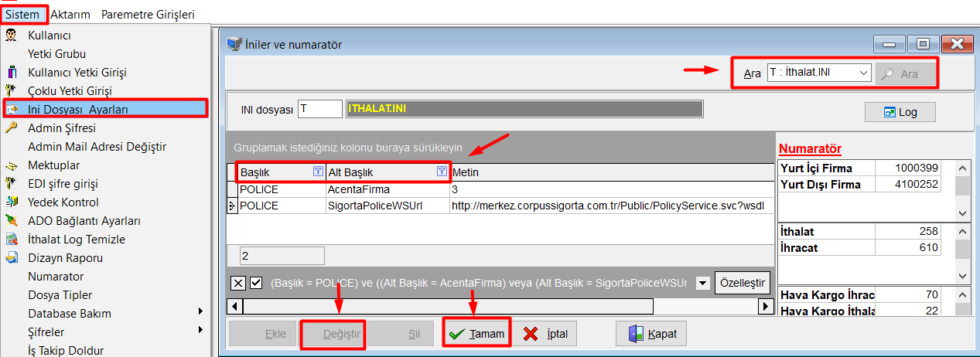Open ADO Bağlantı Ayarları

pyautogui.click(x=84, y=221)
